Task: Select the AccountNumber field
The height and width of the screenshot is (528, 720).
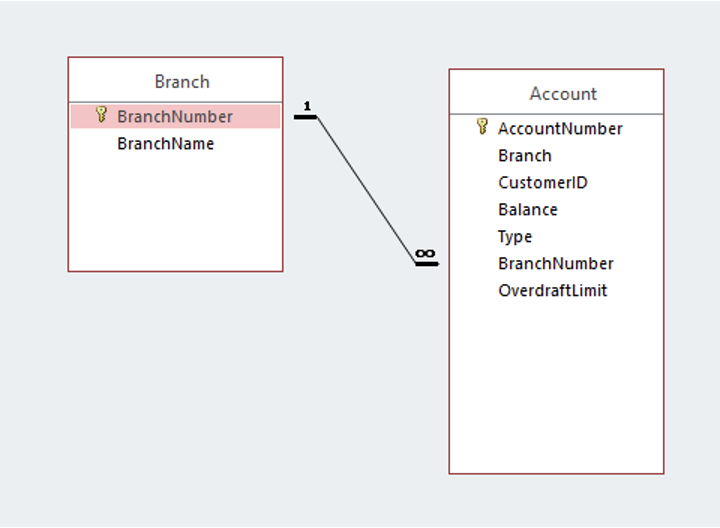Action: click(x=560, y=128)
